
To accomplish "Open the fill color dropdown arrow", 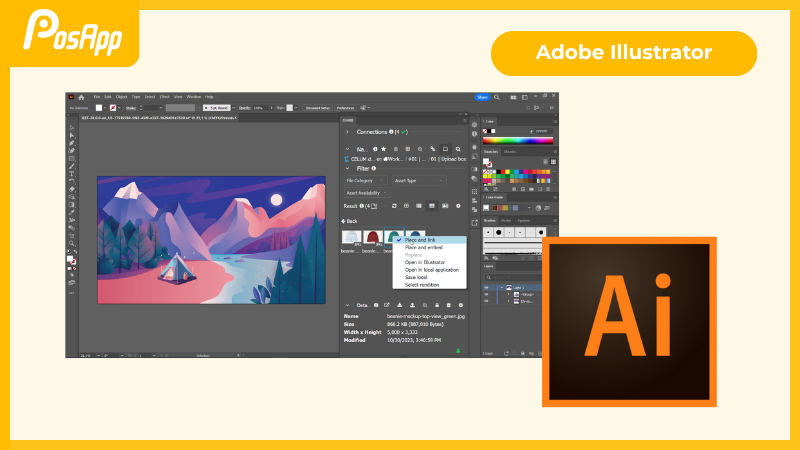I will [x=105, y=108].
